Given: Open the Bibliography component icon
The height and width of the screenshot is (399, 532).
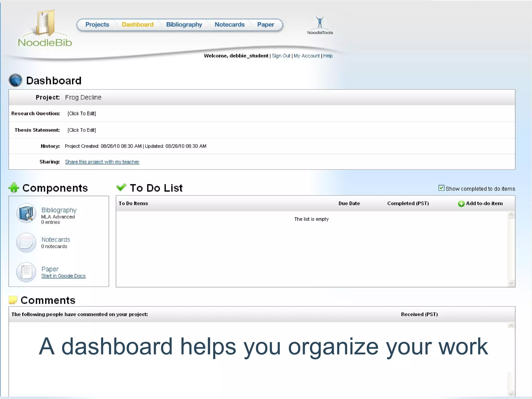Looking at the screenshot, I should 26,213.
